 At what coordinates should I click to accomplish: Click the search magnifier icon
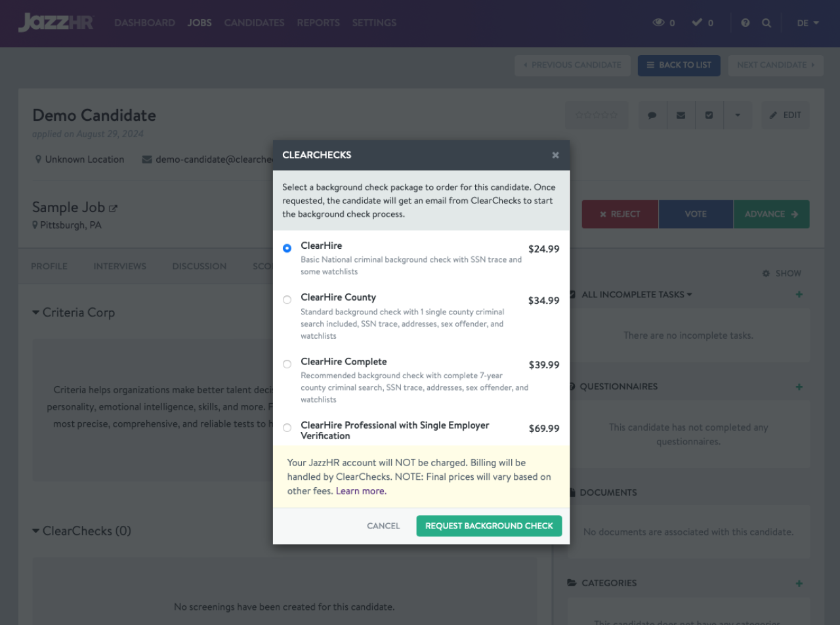click(766, 23)
